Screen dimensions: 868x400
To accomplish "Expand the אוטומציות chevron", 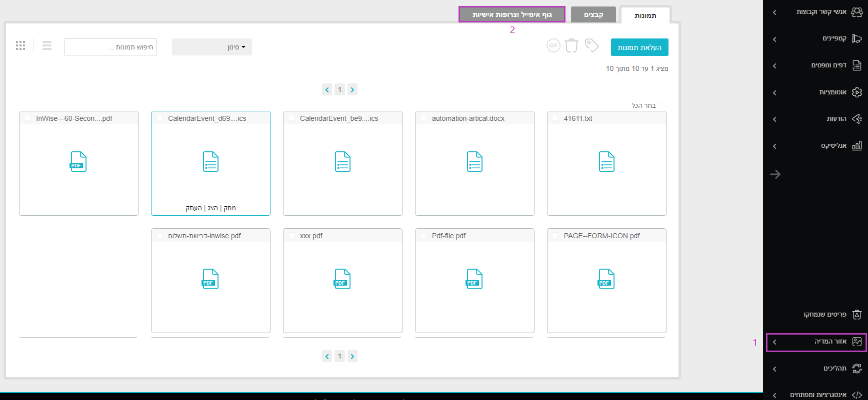I will pos(774,92).
